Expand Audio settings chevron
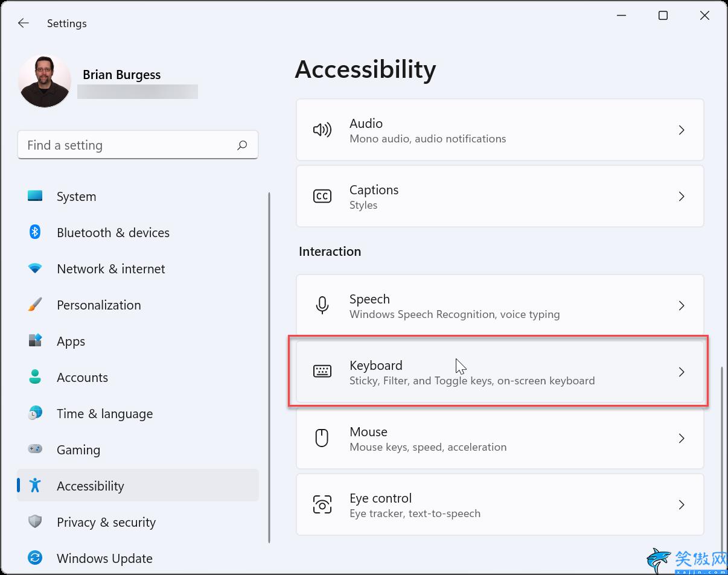The height and width of the screenshot is (575, 728). (682, 130)
